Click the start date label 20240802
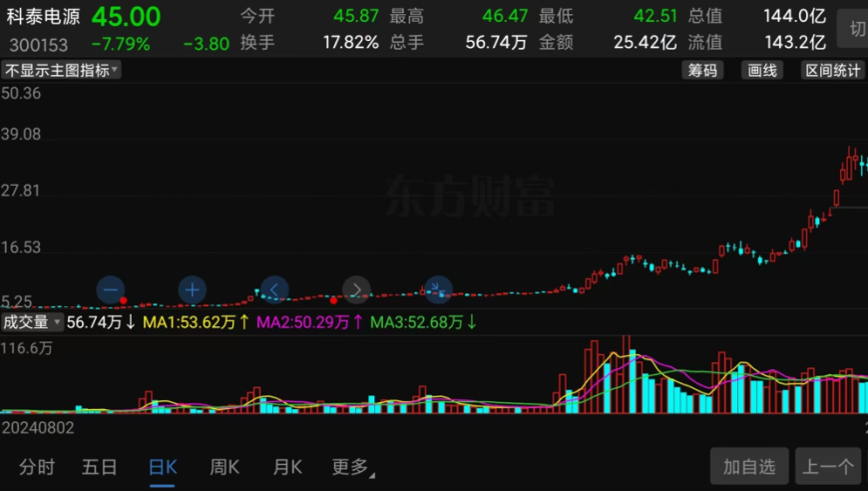The height and width of the screenshot is (491, 868). pos(38,427)
